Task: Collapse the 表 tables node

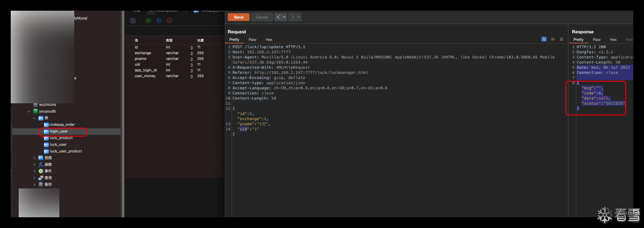Action: point(34,118)
